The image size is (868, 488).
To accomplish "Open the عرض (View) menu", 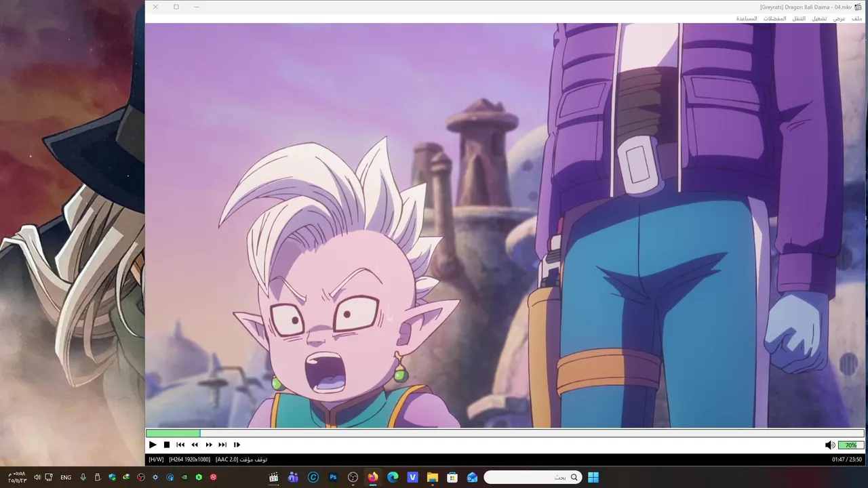I will coord(840,18).
